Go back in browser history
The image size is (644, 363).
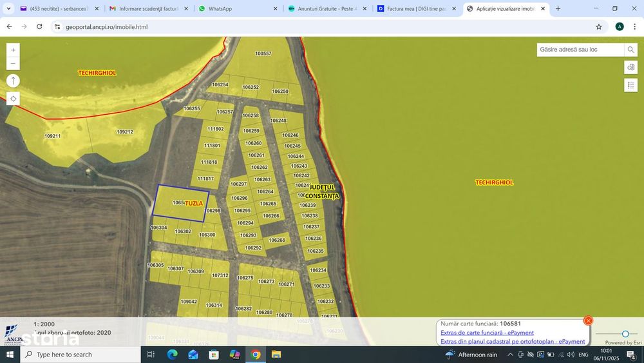(10, 26)
